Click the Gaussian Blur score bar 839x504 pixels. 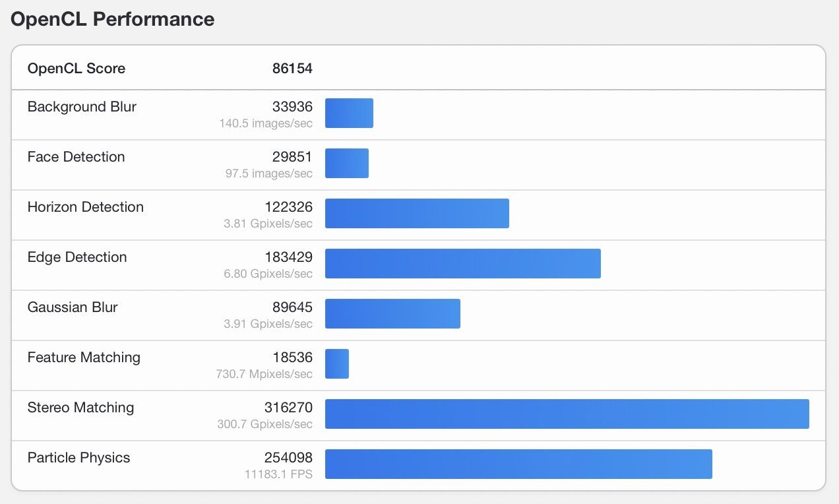coord(392,314)
